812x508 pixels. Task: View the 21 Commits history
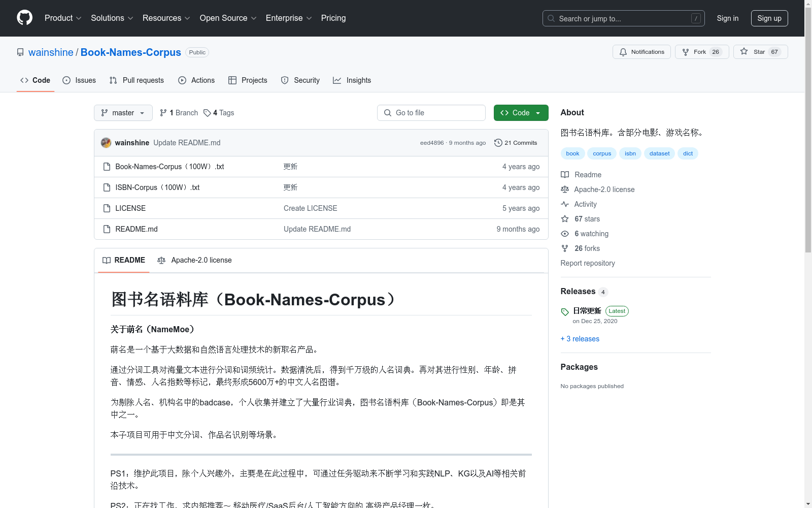point(516,143)
